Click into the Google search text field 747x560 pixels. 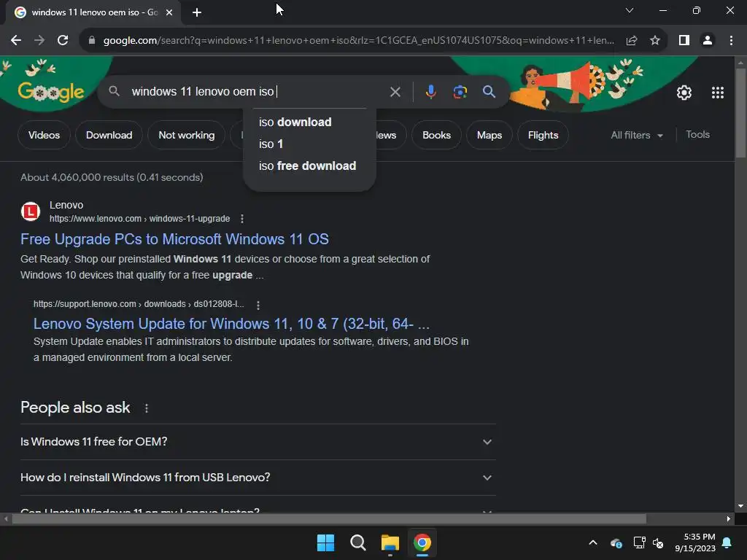[x=258, y=91]
